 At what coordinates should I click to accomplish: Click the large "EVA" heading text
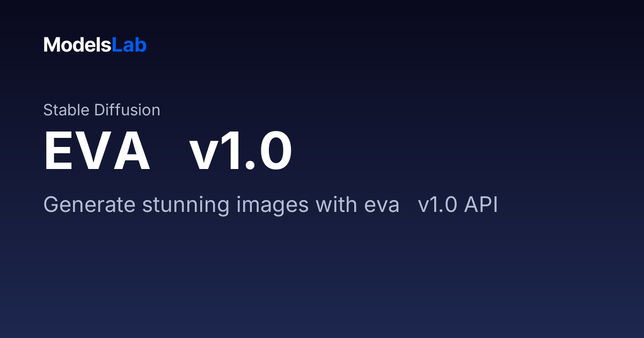(x=97, y=152)
